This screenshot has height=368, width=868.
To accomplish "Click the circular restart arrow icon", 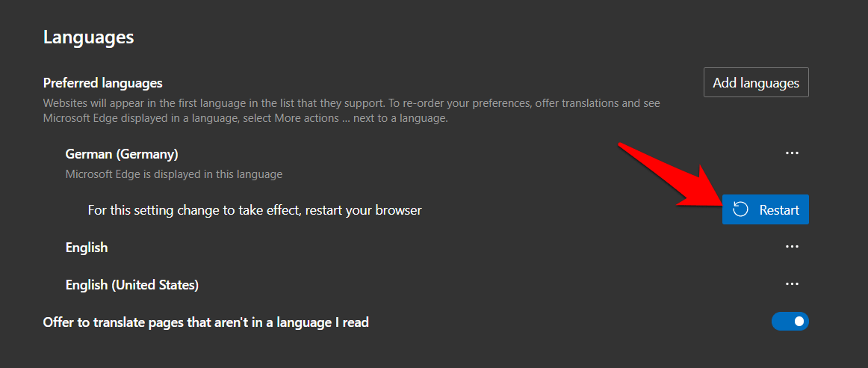I will [x=740, y=209].
